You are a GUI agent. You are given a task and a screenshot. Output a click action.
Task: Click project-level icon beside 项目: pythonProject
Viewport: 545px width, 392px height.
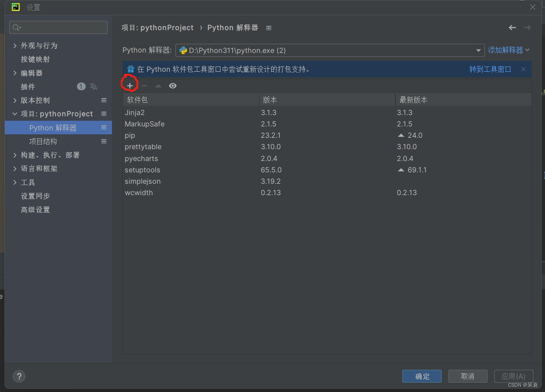click(x=104, y=114)
